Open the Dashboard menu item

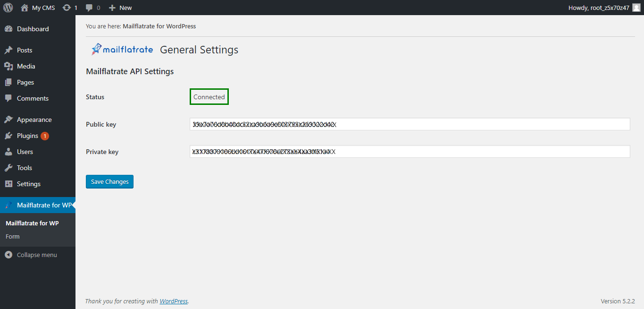[33, 29]
